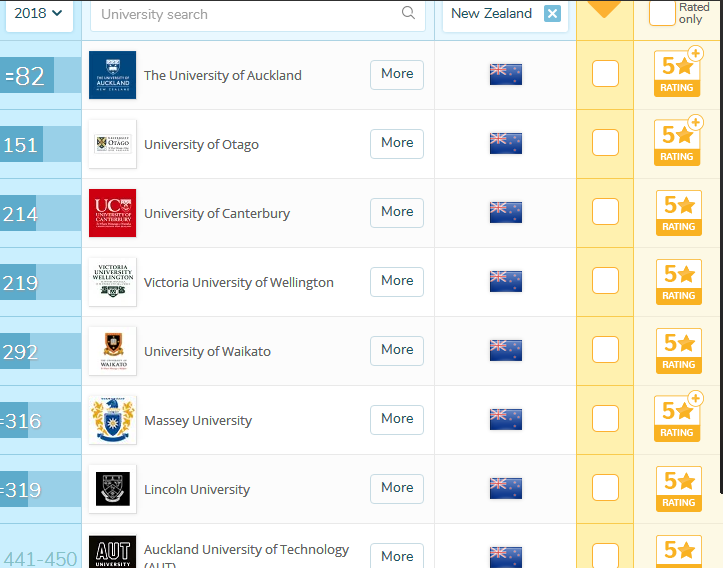Viewport: 723px width, 568px height.
Task: Expand More for University of Waikato
Action: tap(397, 350)
